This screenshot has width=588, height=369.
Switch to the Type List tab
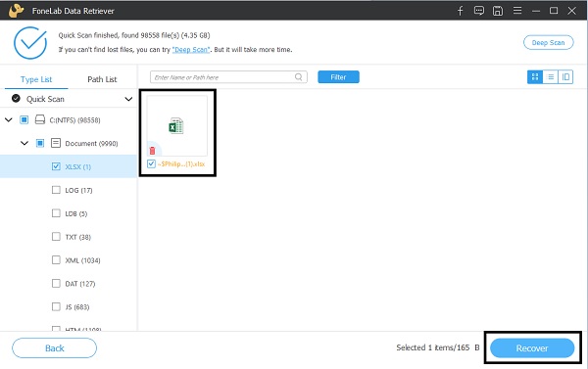pos(36,79)
